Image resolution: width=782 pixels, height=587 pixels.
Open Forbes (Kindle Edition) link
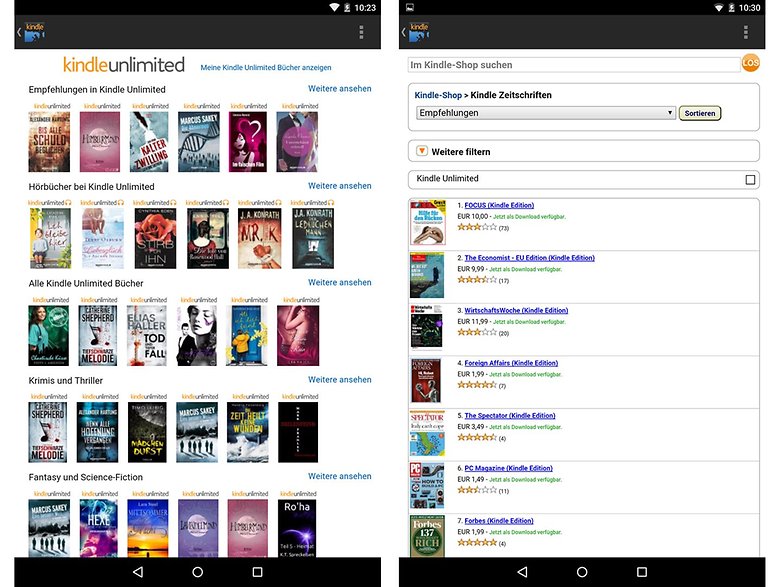[x=499, y=521]
